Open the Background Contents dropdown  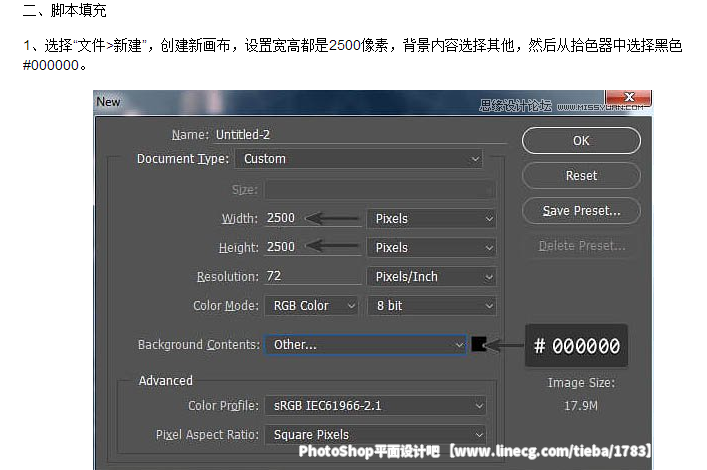click(365, 345)
